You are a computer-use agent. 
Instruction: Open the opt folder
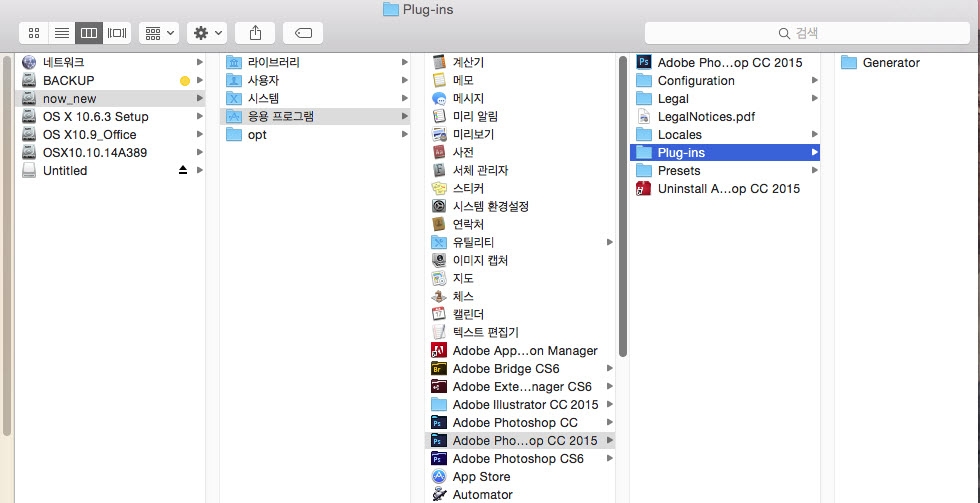tap(315, 135)
